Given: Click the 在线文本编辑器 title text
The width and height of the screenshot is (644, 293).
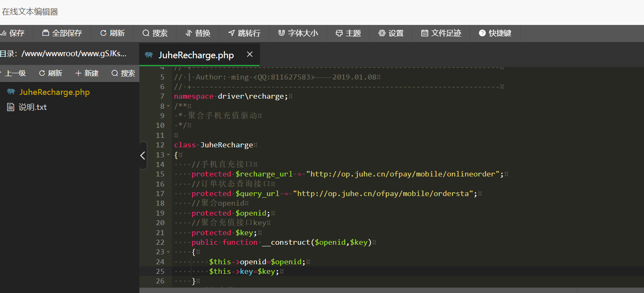Looking at the screenshot, I should (x=30, y=12).
